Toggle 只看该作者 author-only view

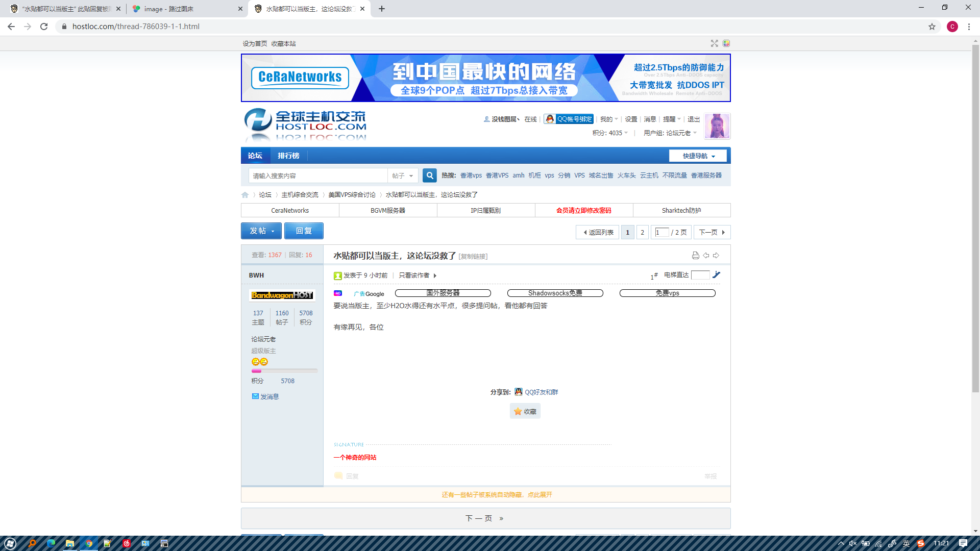point(414,275)
